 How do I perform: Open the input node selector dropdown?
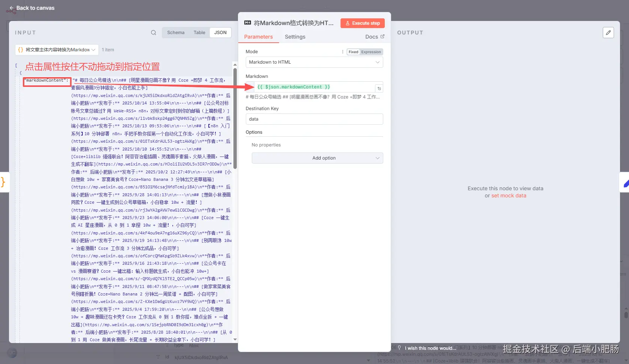57,50
